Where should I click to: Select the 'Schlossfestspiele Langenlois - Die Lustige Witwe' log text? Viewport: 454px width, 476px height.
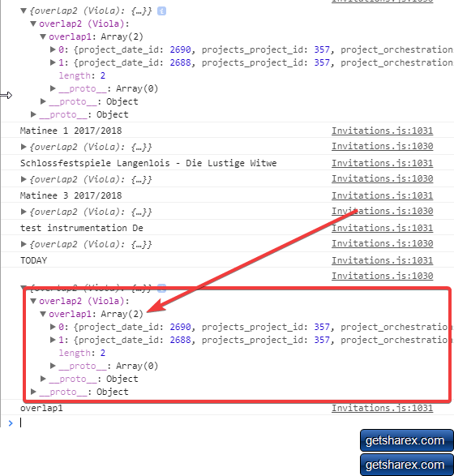148,163
